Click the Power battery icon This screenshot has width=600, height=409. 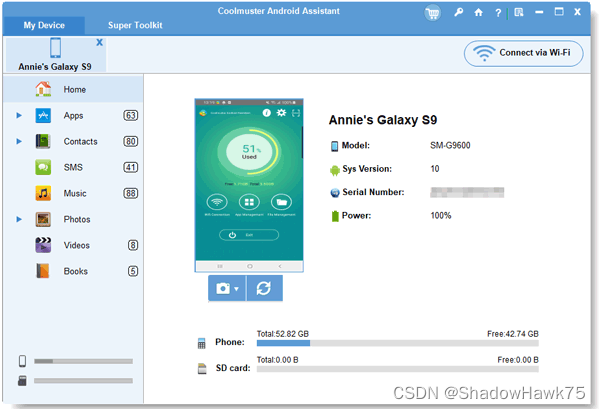(335, 216)
